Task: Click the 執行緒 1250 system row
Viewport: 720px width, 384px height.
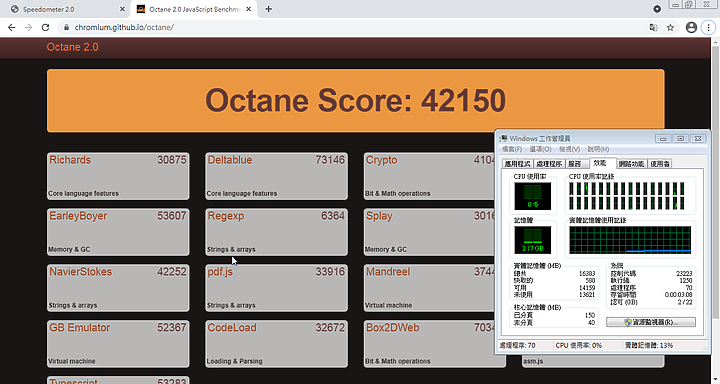Action: [651, 280]
